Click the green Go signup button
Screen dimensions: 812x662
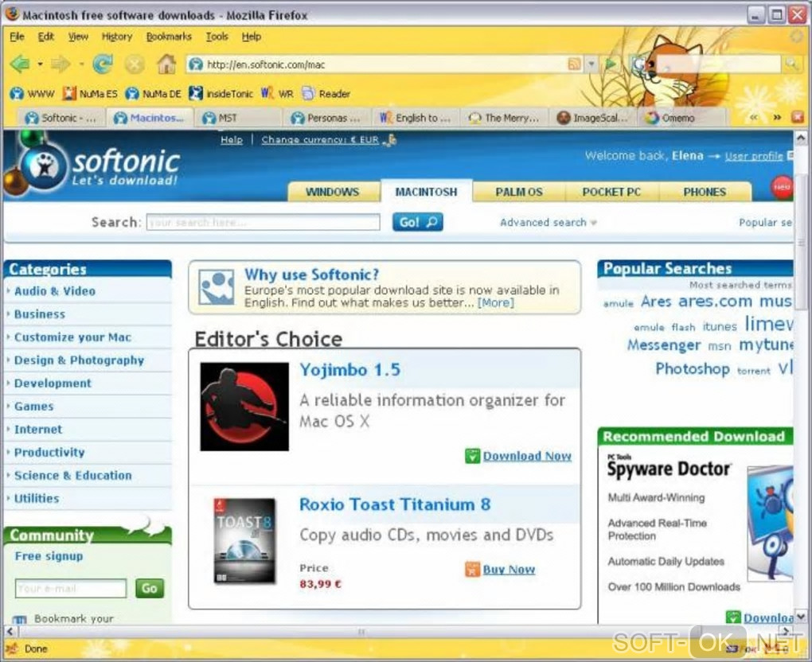coord(149,589)
